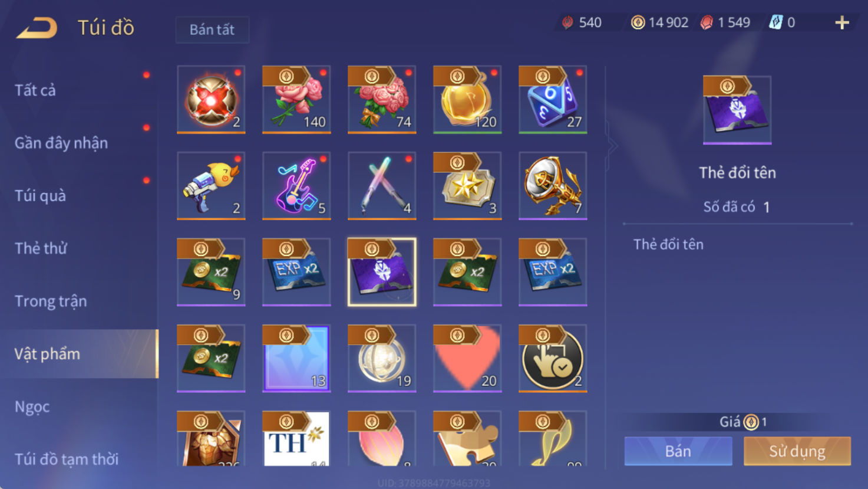Image resolution: width=868 pixels, height=489 pixels.
Task: Select the red heart item with 20
Action: coord(467,358)
